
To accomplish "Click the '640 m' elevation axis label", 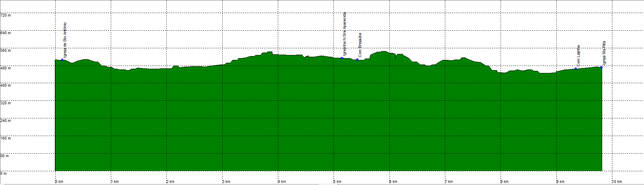I will [6, 33].
